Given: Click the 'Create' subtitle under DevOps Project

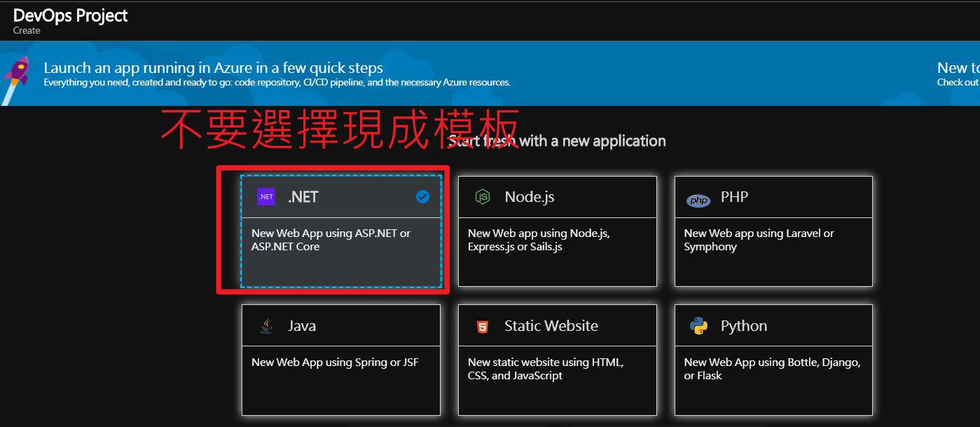Looking at the screenshot, I should click(27, 31).
